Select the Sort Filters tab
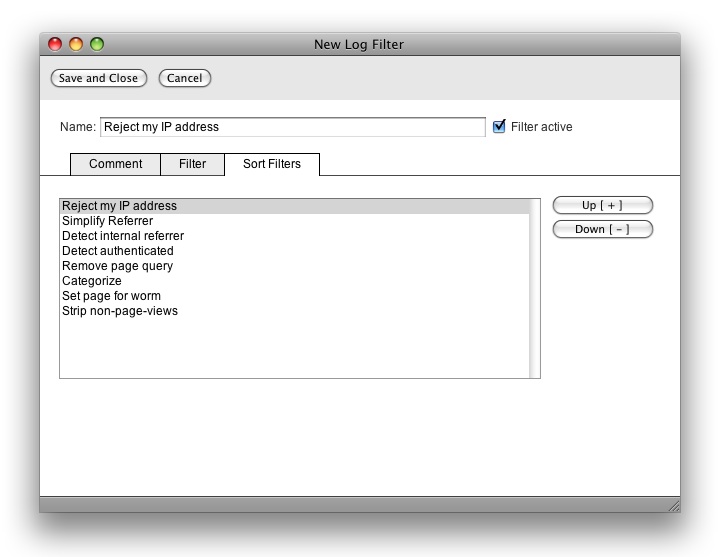 point(271,164)
